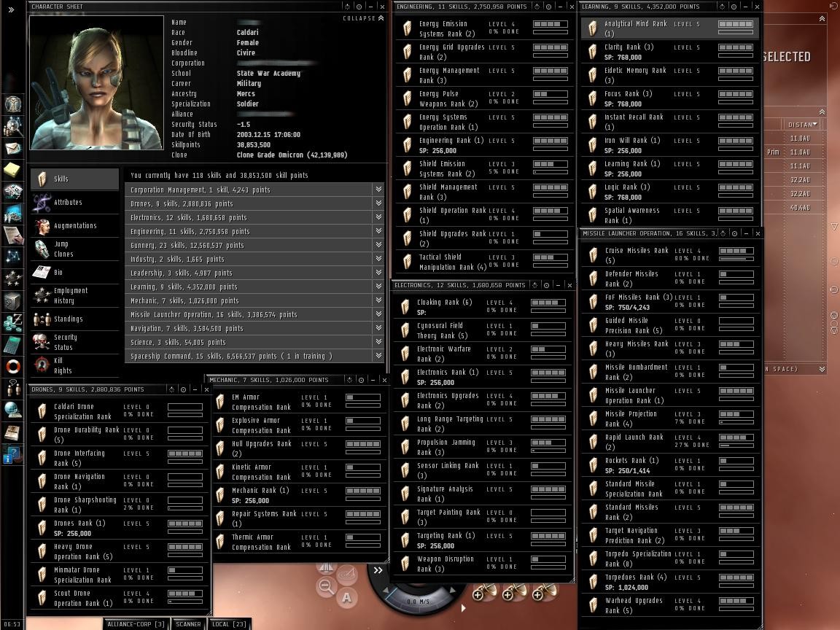
Task: Select the Hull Upgrades Rank (2) skill
Action: 298,449
